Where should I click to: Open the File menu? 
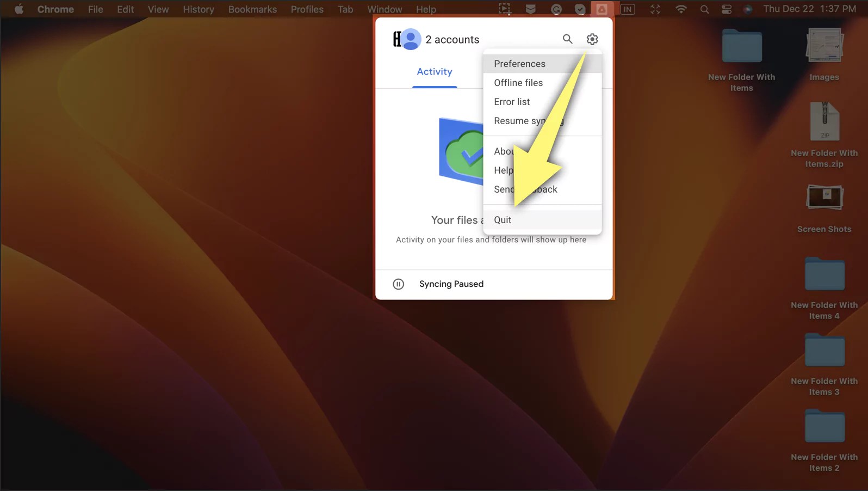tap(96, 9)
